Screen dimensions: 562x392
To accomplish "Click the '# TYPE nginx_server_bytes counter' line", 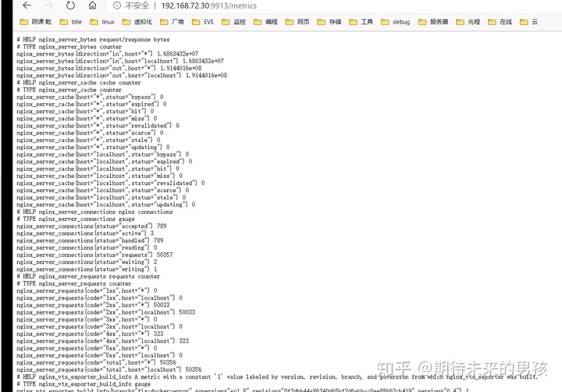I will click(69, 47).
